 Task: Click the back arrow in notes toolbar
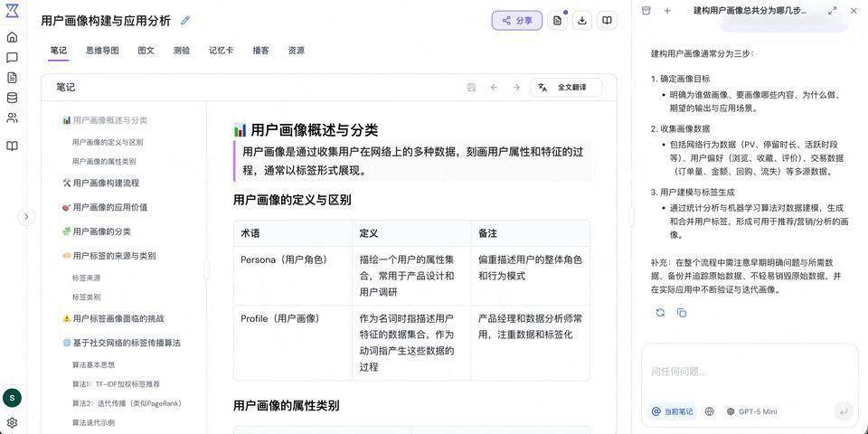tap(494, 88)
